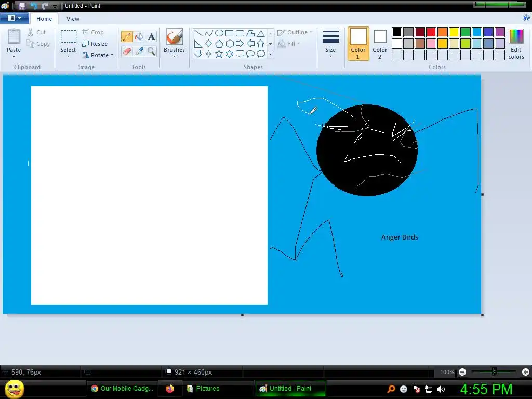The height and width of the screenshot is (399, 532).
Task: Open the Pictures taskbar window
Action: tap(217, 389)
